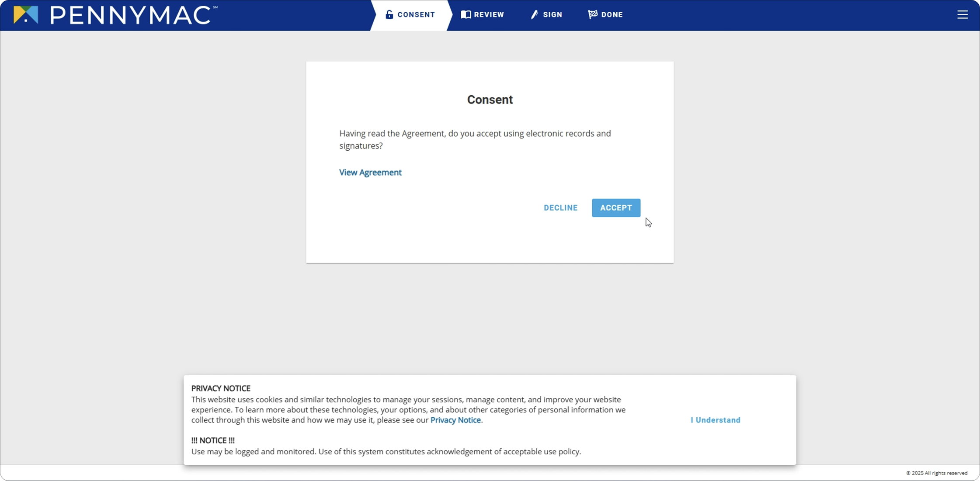Follow the Privacy Notice link
This screenshot has height=481, width=980.
click(455, 420)
